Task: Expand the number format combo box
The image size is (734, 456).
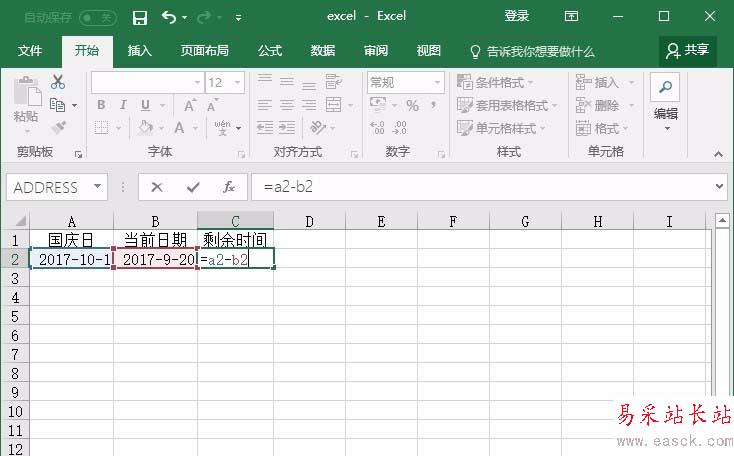Action: 437,83
